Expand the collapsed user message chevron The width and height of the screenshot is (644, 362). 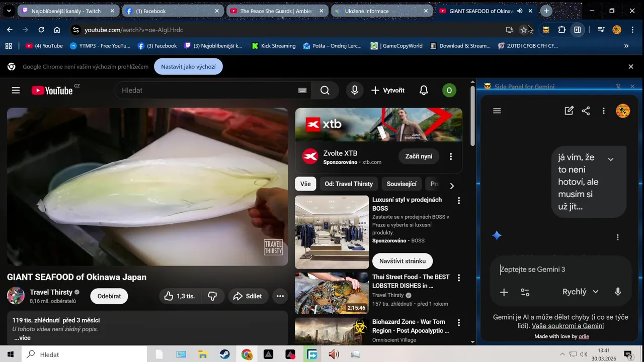point(610,159)
